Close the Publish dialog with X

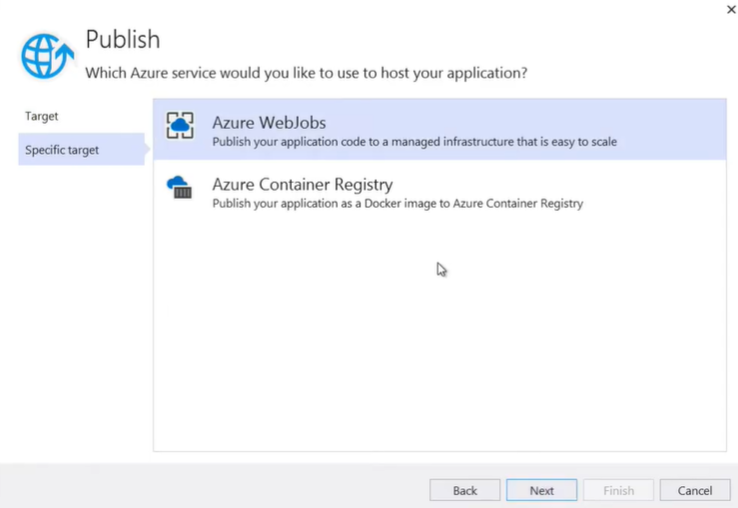(731, 9)
